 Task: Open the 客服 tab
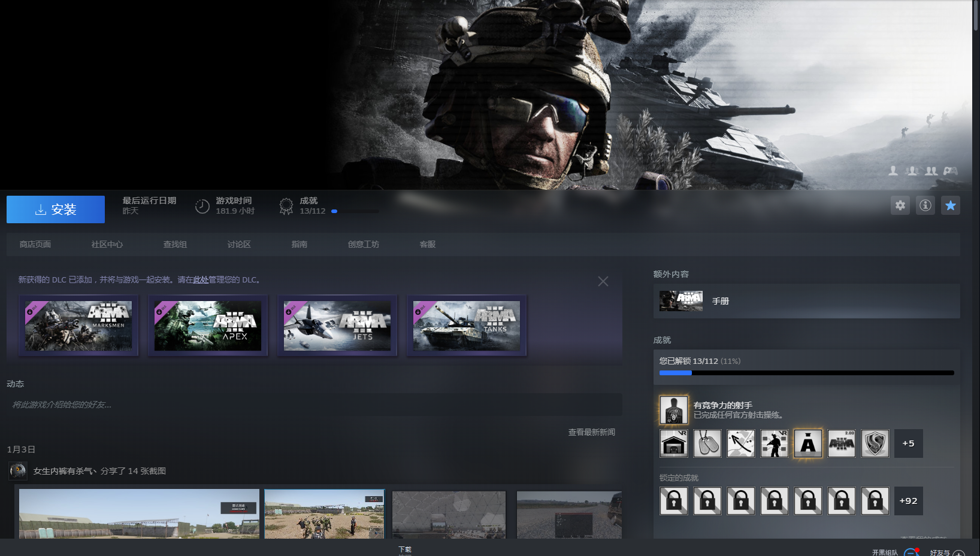coord(428,244)
